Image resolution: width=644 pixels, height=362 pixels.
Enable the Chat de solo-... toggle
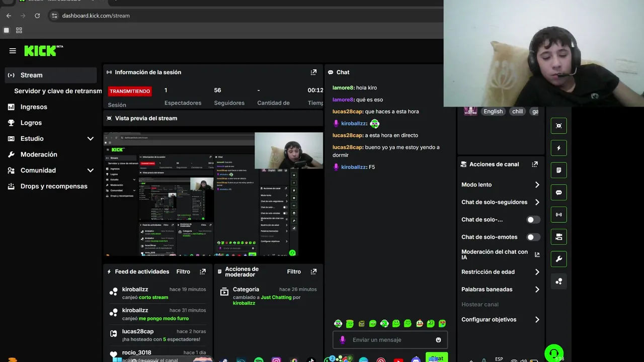point(533,220)
